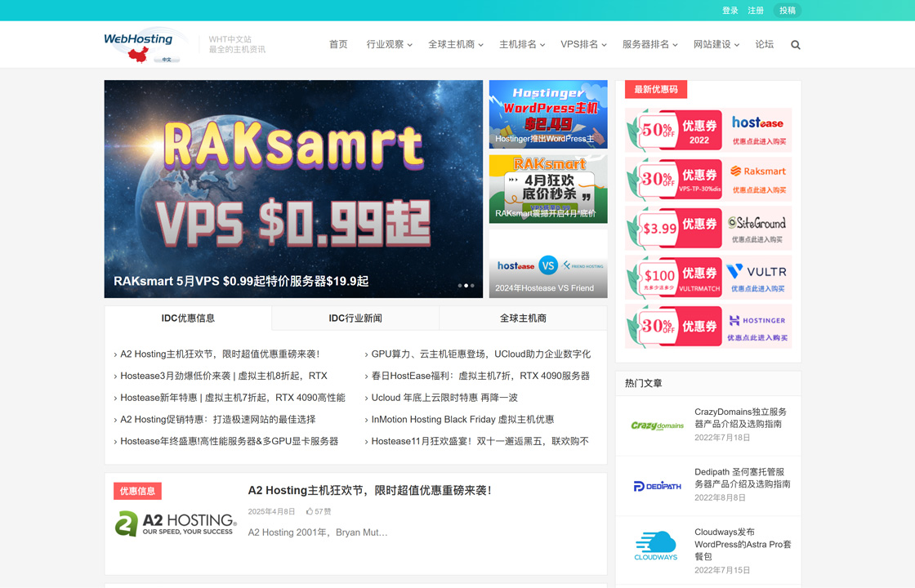The image size is (915, 588).
Task: Click the A2 Hosting 2001年 excerpt text
Action: click(x=318, y=532)
